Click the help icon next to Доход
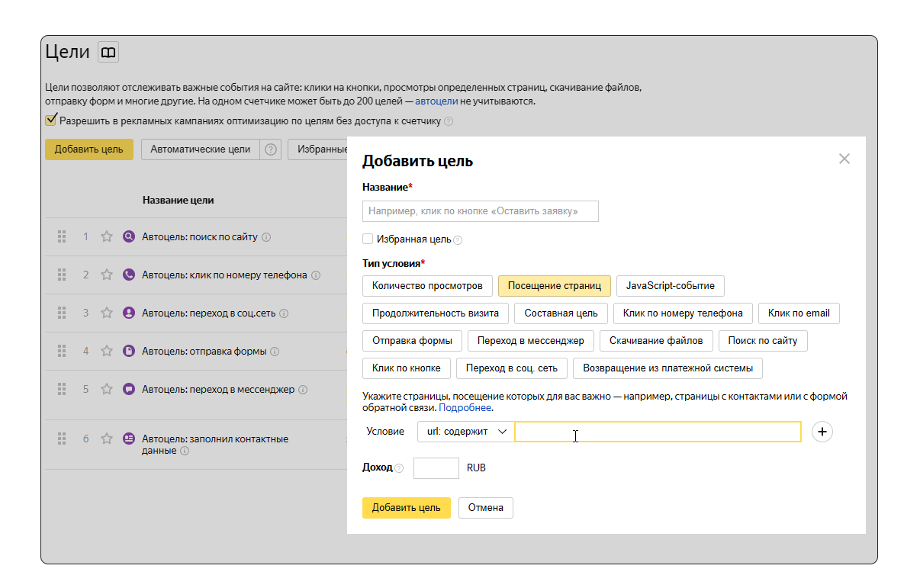The width and height of the screenshot is (920, 588). pos(399,468)
